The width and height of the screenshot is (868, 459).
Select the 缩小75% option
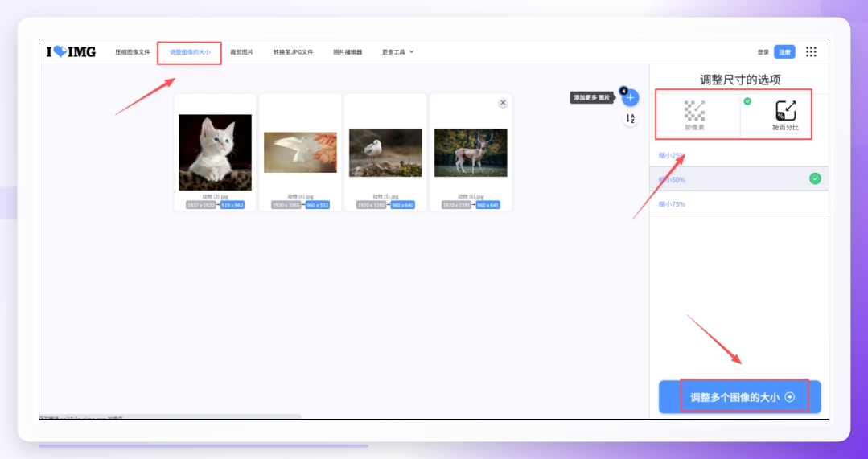coord(739,204)
